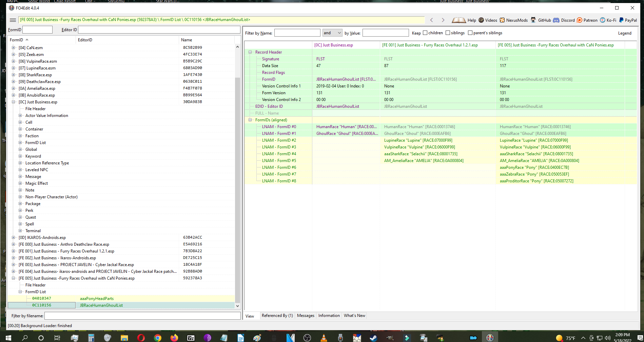Open Task View on the taskbar

pyautogui.click(x=57, y=338)
